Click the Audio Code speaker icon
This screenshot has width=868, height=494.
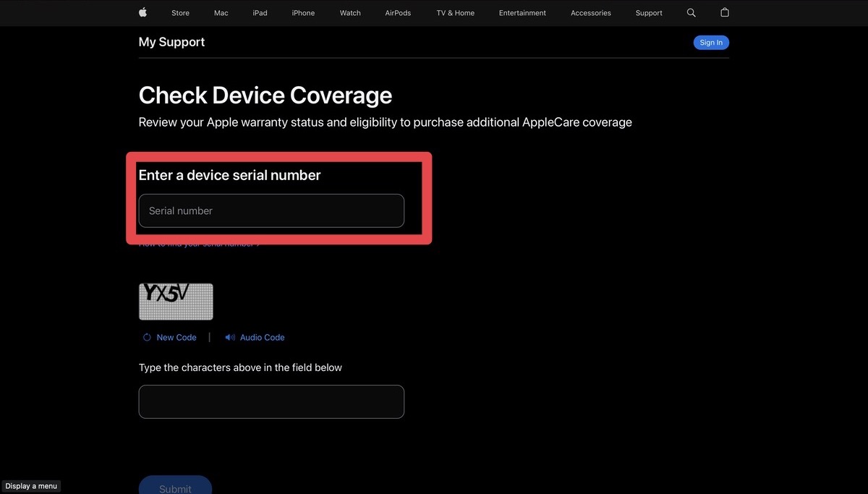pyautogui.click(x=230, y=337)
